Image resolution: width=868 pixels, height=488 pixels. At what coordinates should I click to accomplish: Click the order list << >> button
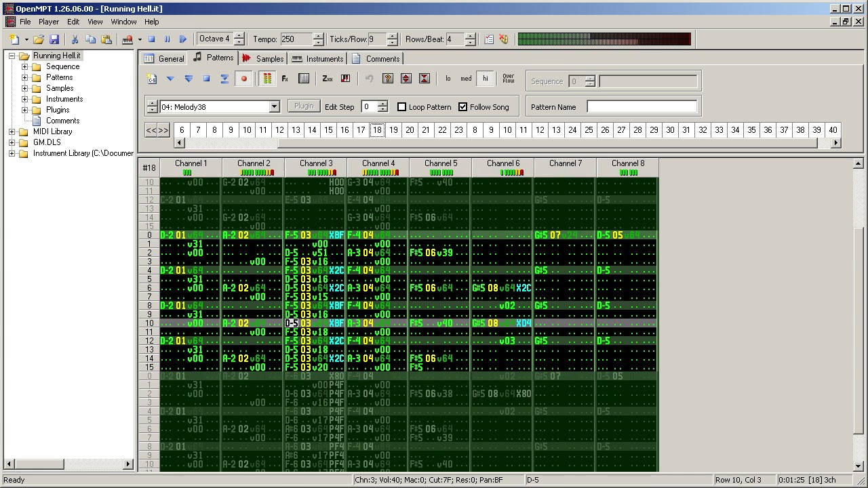(x=157, y=130)
